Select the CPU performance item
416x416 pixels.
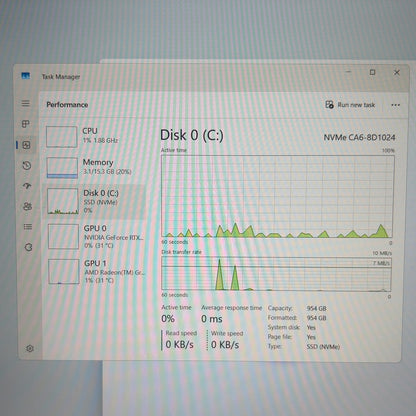click(95, 136)
